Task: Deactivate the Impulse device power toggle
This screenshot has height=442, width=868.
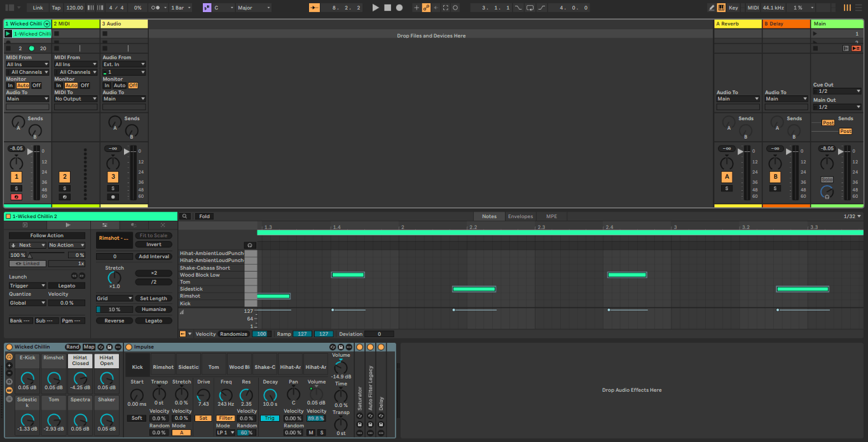Action: [x=128, y=347]
